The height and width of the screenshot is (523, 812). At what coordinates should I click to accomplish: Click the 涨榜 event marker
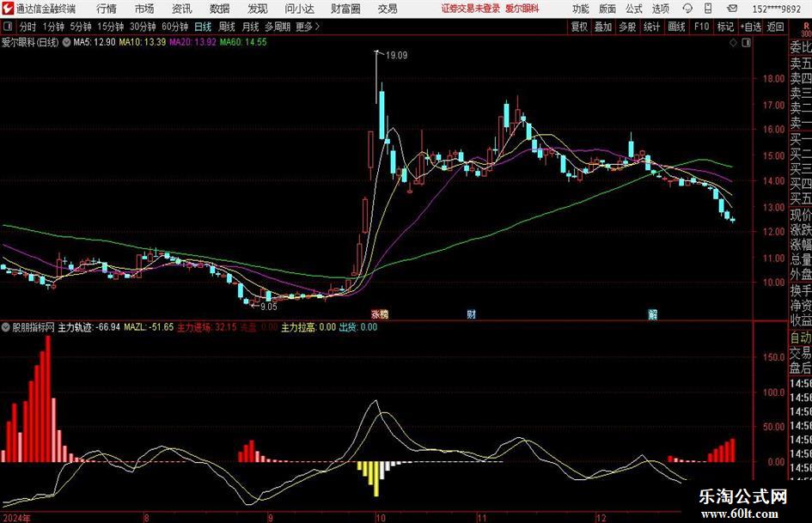tap(380, 313)
